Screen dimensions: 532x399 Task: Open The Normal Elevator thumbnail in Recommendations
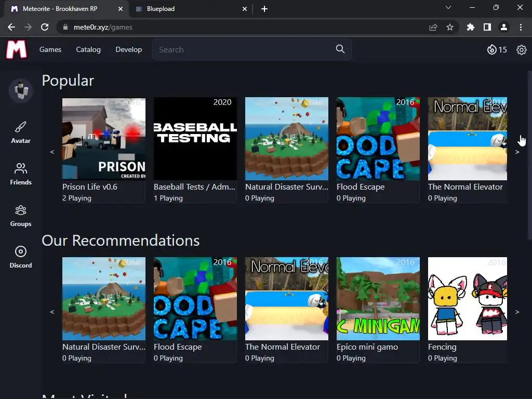(x=287, y=299)
